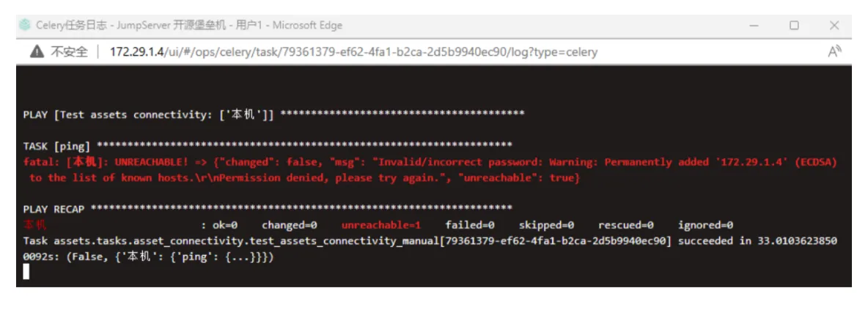Focus the URL address bar with 172.29.1.4

pos(354,52)
